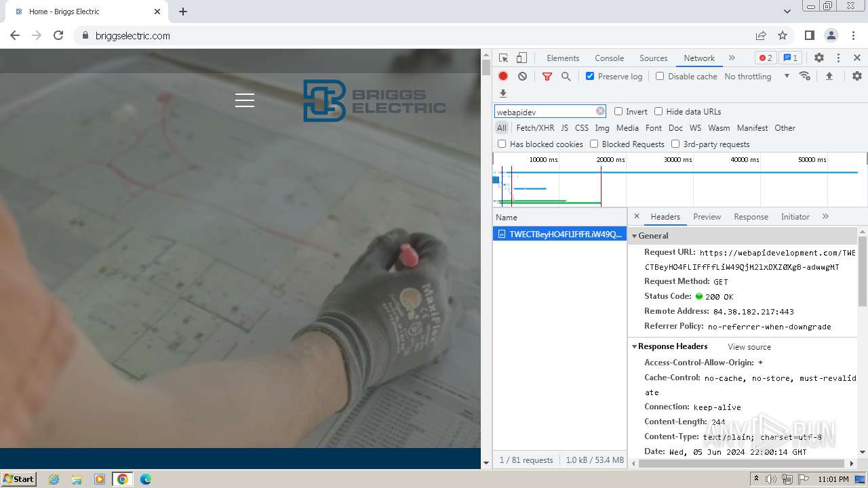This screenshot has width=868, height=488.
Task: Uncheck the Preserve log checkbox
Action: click(x=590, y=76)
